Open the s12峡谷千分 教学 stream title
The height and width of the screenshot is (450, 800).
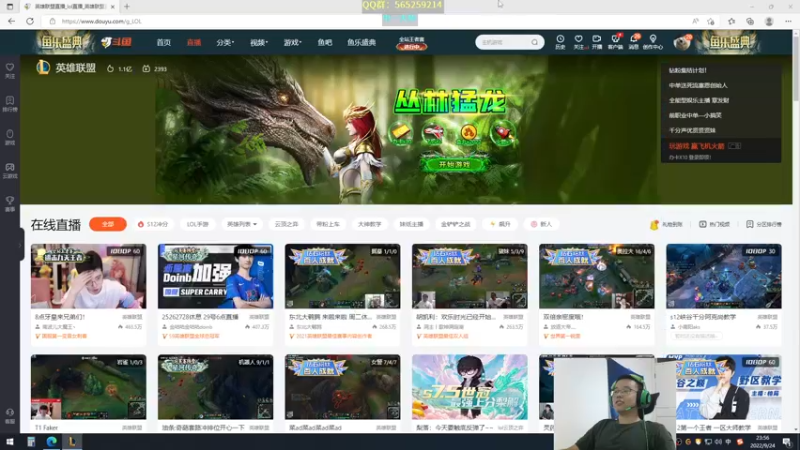coord(703,317)
